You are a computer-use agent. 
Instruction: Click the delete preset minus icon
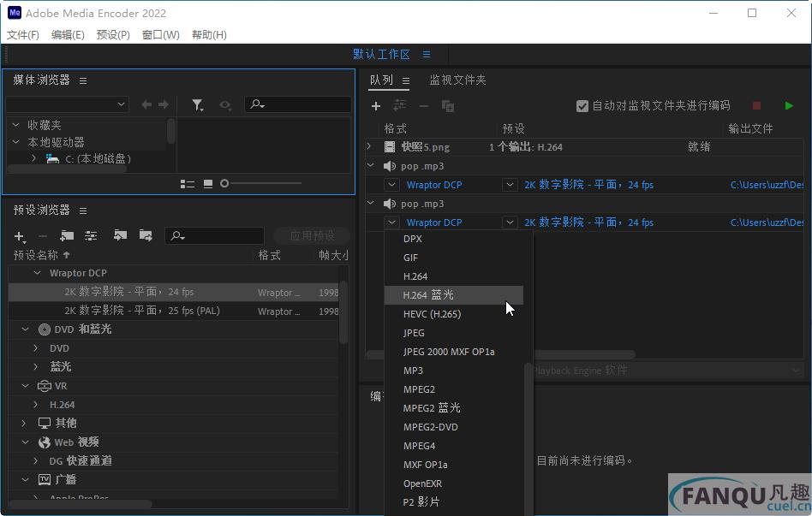click(x=43, y=236)
